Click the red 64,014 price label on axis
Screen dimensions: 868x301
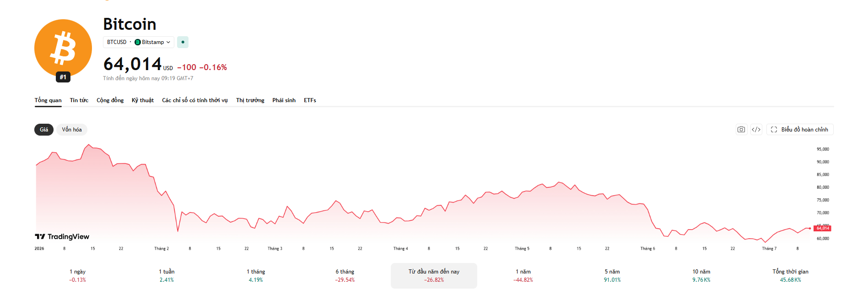click(822, 228)
